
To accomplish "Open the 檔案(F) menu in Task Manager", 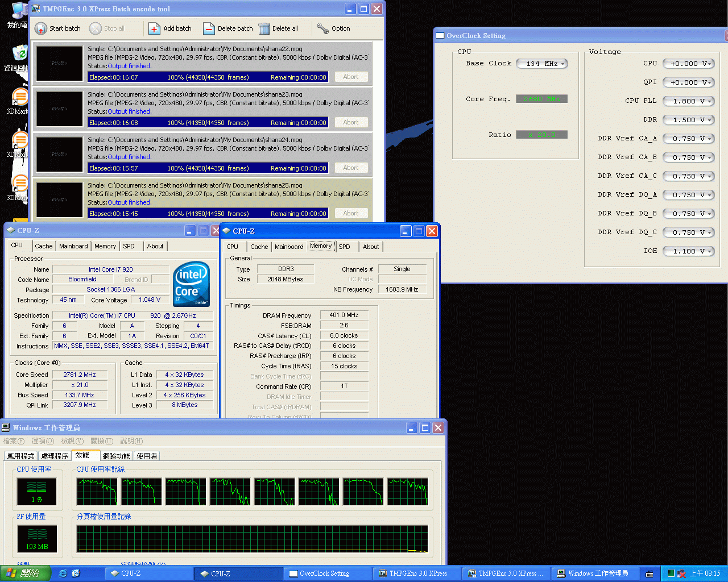I will (14, 441).
